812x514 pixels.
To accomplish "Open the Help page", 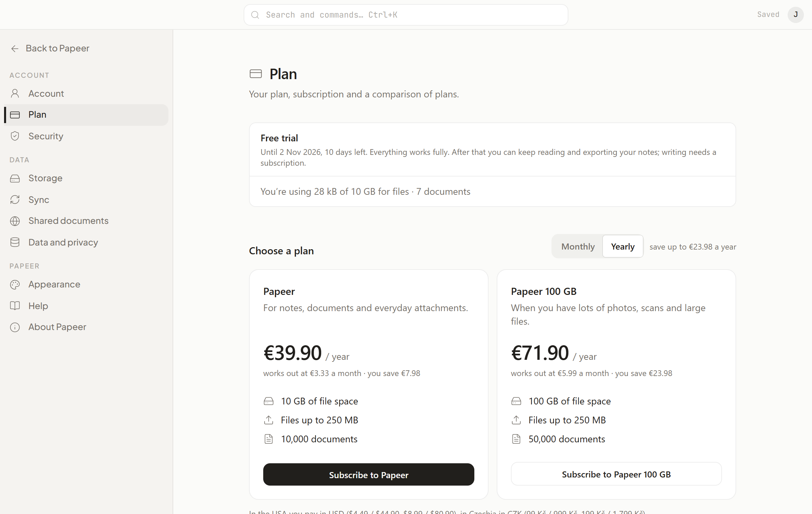I will click(86, 306).
